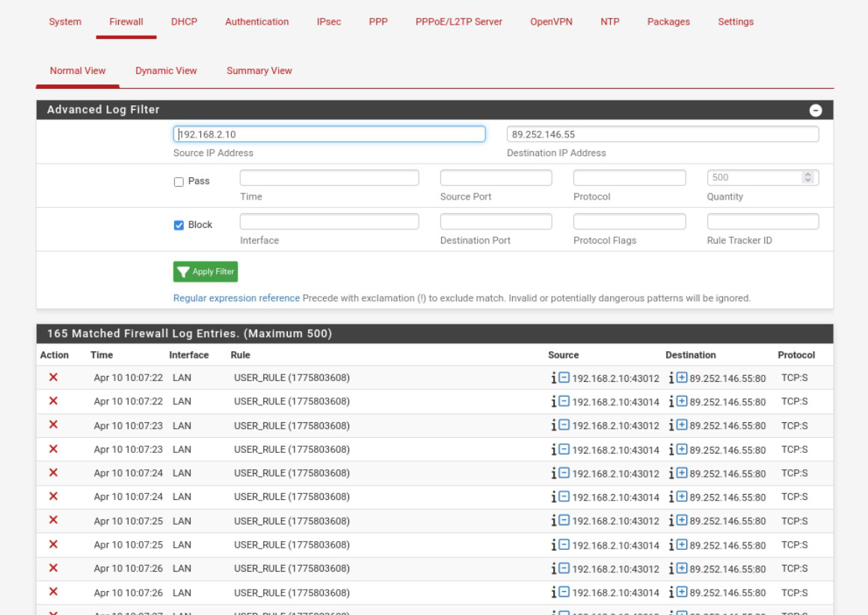
Task: Click destination plus icon for 10:07:25 port 43012 row
Action: coord(681,521)
